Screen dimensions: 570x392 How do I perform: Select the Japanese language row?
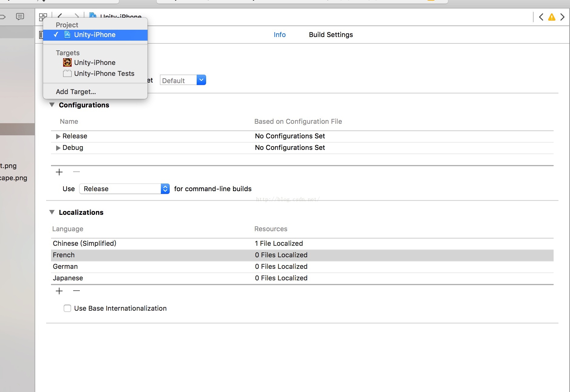(302, 278)
